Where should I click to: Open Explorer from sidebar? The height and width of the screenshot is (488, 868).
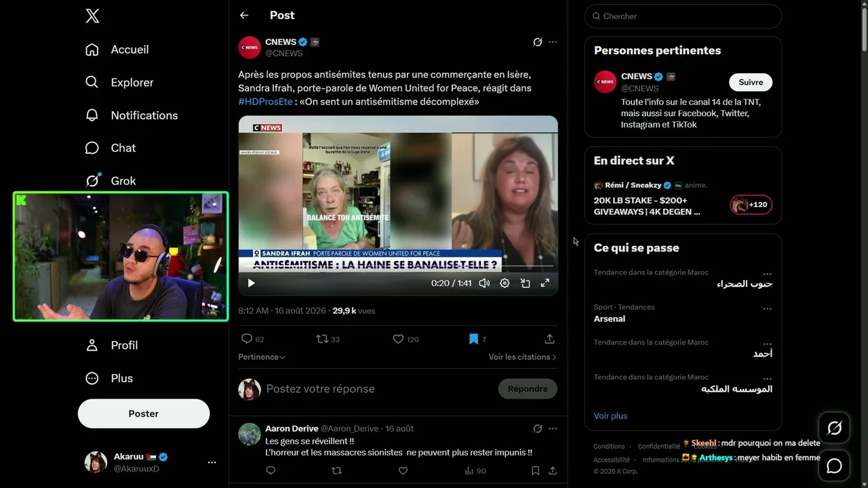click(x=119, y=82)
